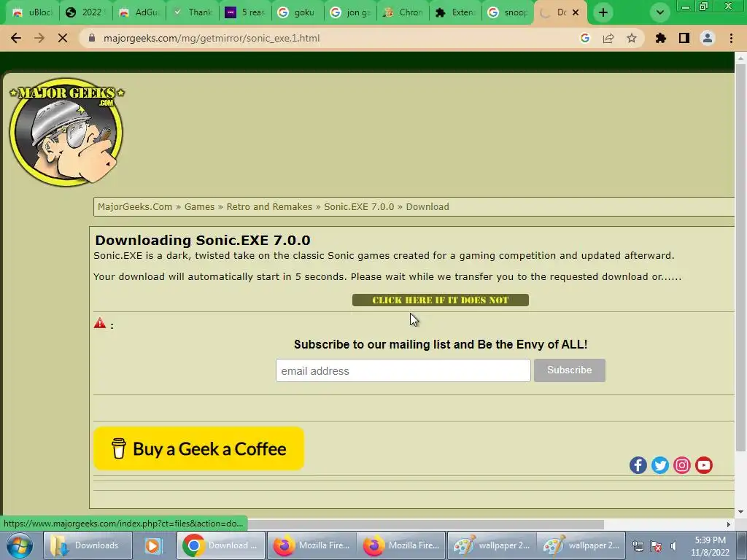747x560 pixels.
Task: Click the address bar URL
Action: pyautogui.click(x=212, y=38)
